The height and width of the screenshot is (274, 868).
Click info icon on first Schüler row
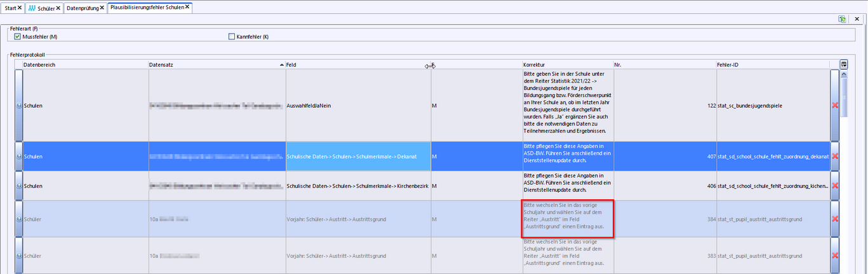point(19,219)
